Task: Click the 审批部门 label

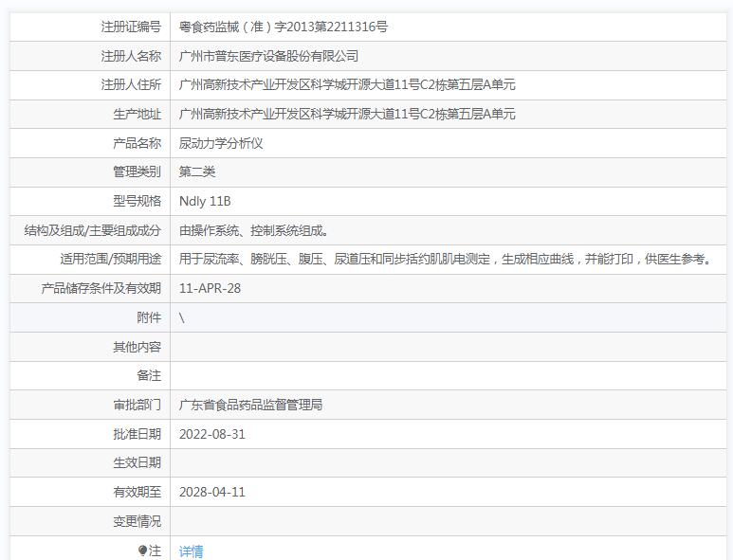Action: tap(137, 405)
